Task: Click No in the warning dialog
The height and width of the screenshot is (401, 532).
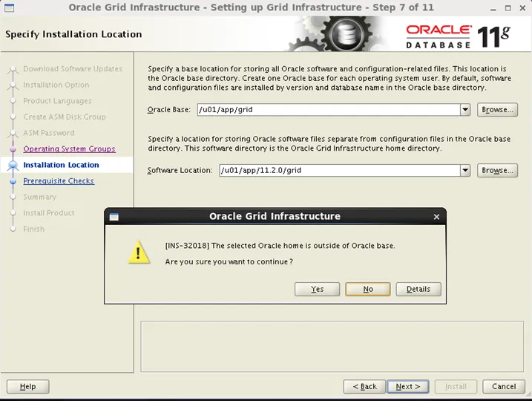Action: coord(367,289)
